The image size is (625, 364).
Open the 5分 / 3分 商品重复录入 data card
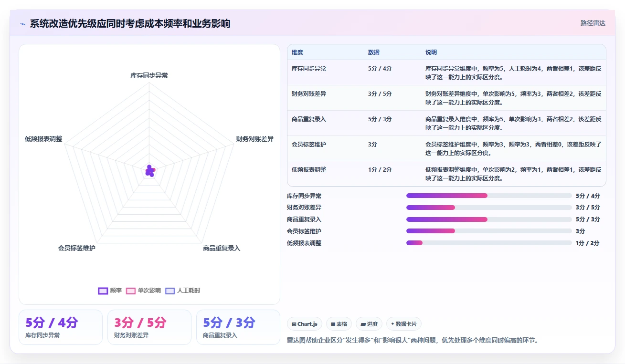238,327
